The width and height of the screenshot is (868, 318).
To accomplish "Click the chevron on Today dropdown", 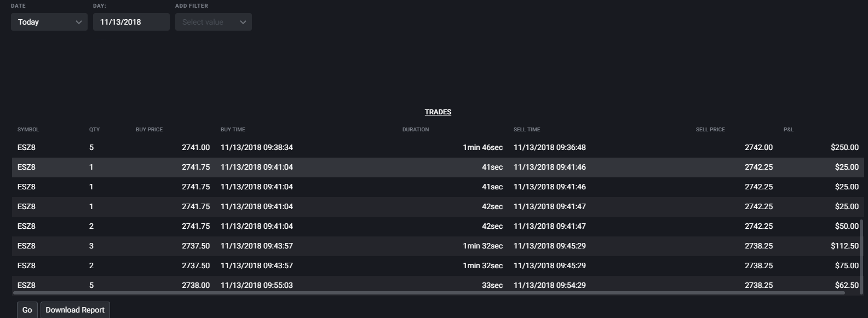I will 78,22.
